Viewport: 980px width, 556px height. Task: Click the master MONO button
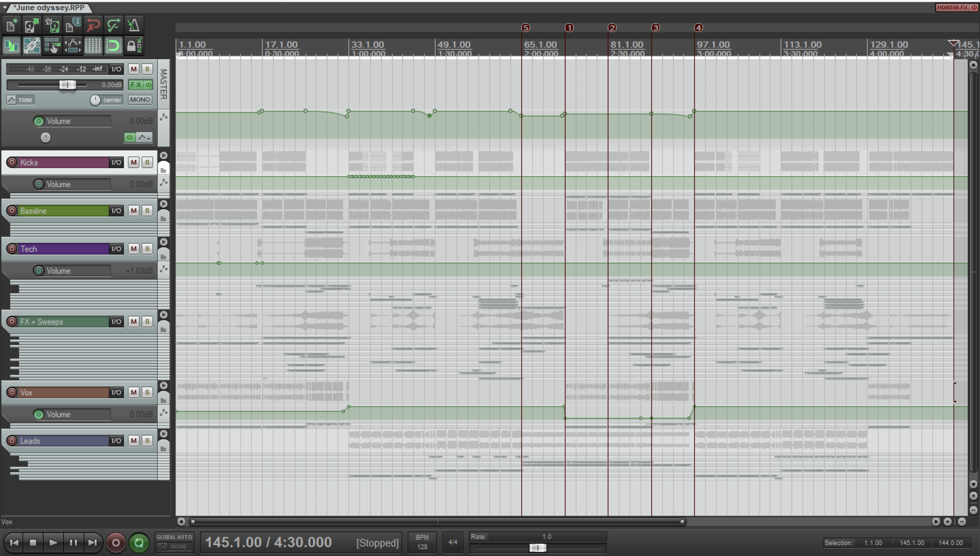click(140, 100)
